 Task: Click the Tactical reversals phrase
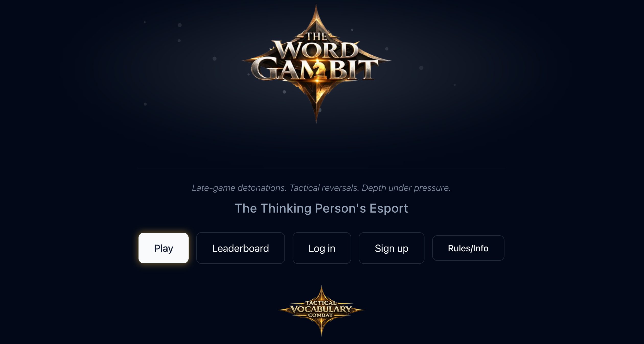pyautogui.click(x=324, y=188)
